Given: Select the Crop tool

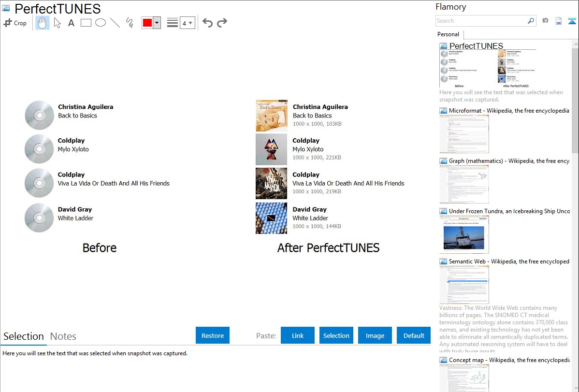Looking at the screenshot, I should [15, 23].
